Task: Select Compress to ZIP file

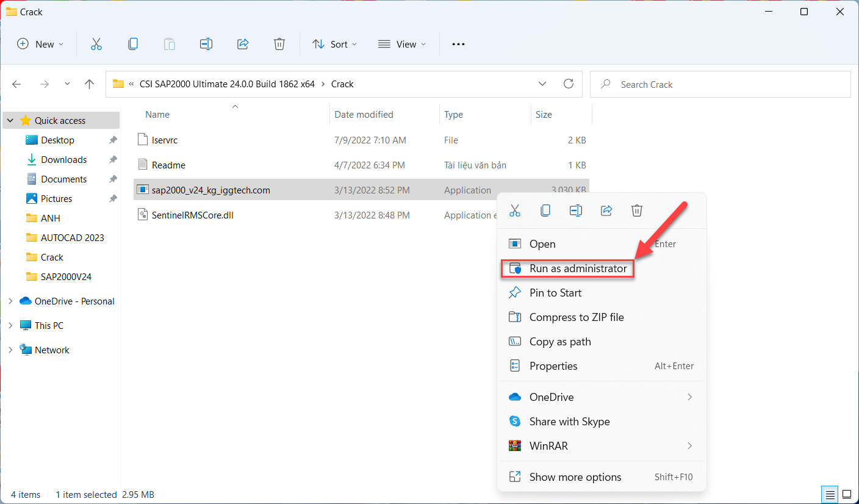Action: (602, 317)
